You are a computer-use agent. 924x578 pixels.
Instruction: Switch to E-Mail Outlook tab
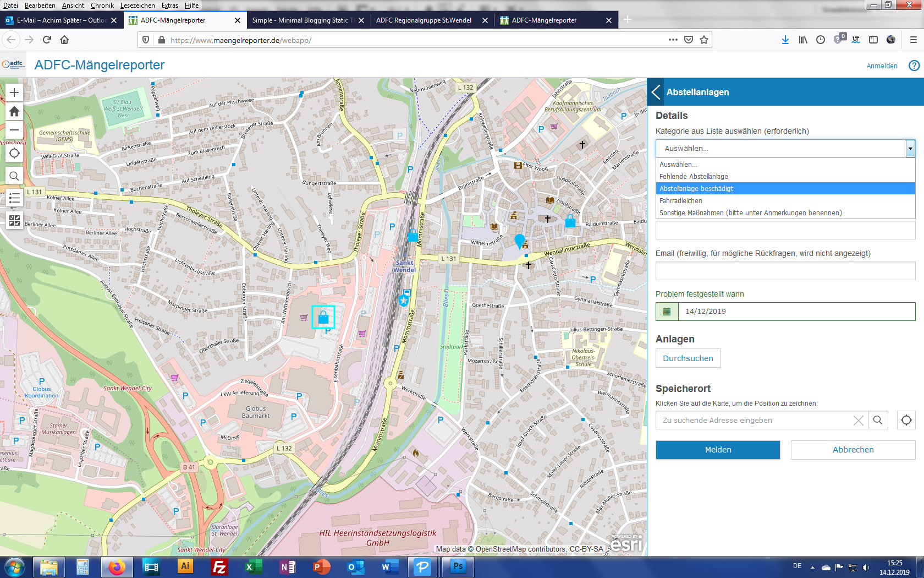(62, 20)
